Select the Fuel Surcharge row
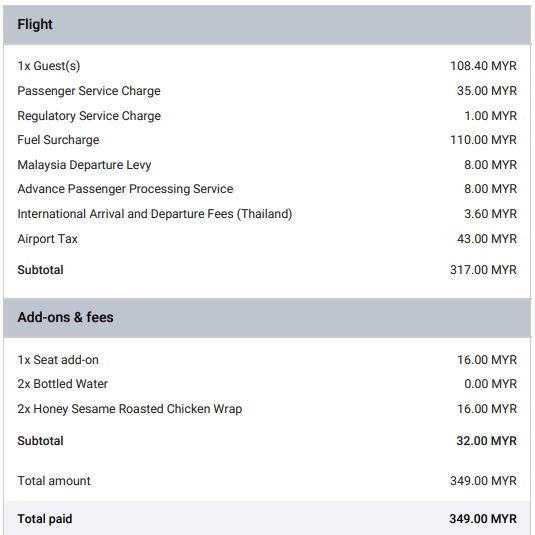535x535 pixels. (x=267, y=140)
